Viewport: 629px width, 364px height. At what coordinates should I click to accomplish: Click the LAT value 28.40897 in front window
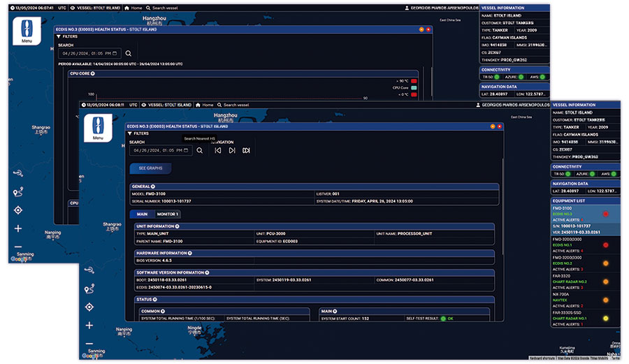(x=570, y=191)
